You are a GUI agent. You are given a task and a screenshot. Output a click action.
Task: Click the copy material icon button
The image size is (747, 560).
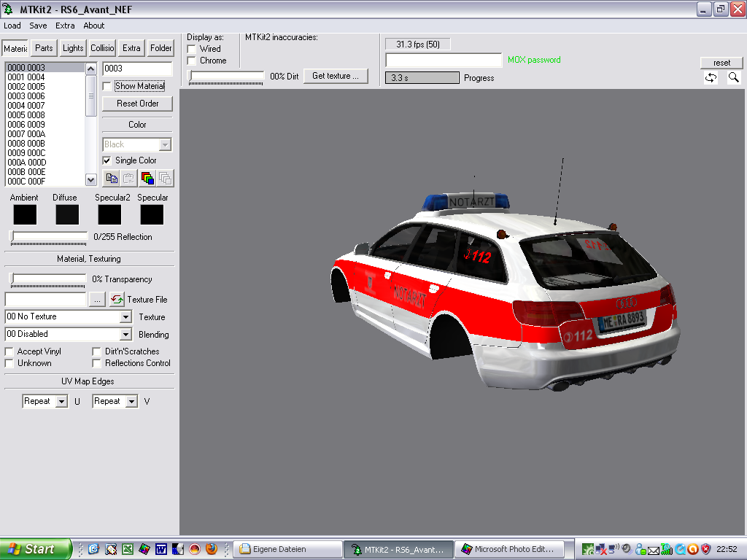112,178
